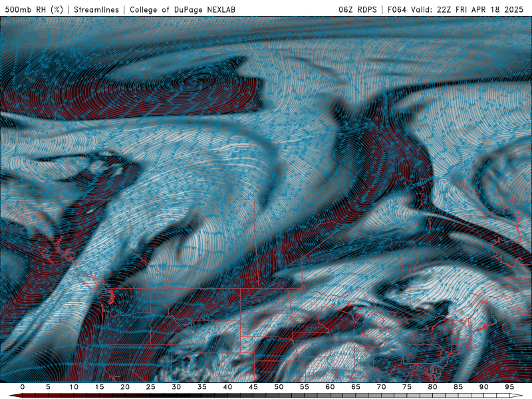Click the colorbar value label 30
This screenshot has height=399, width=532.
point(176,387)
